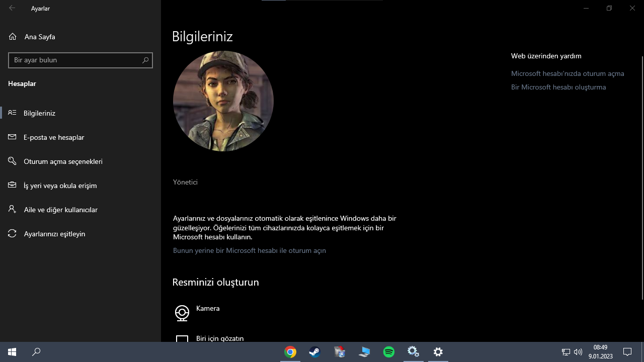Open the blue computer monitor taskbar icon
The image size is (644, 362).
pos(364,352)
